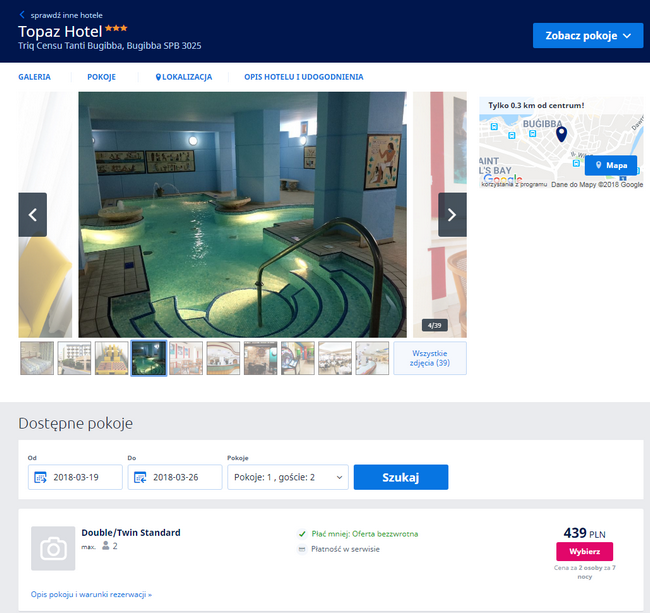Switch to the GALERIA tab
Screen dimensions: 650x613
[34, 77]
